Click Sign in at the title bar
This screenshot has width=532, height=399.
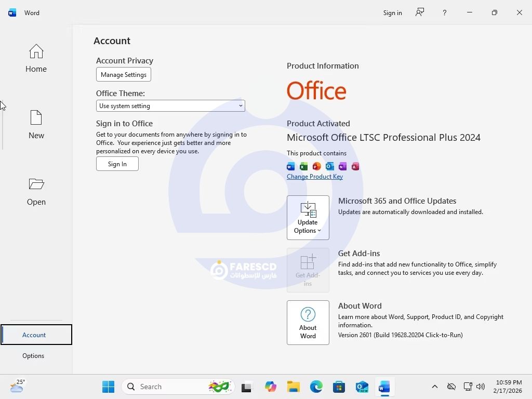pos(392,12)
